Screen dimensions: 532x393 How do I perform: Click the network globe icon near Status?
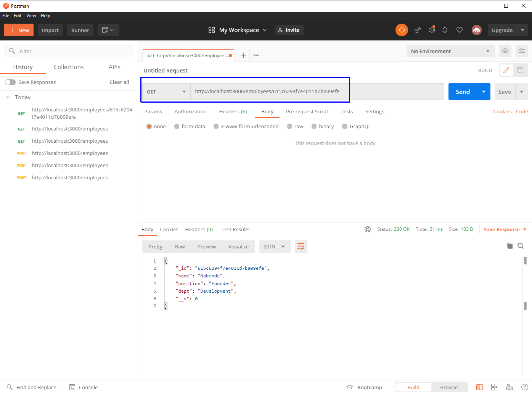[368, 229]
